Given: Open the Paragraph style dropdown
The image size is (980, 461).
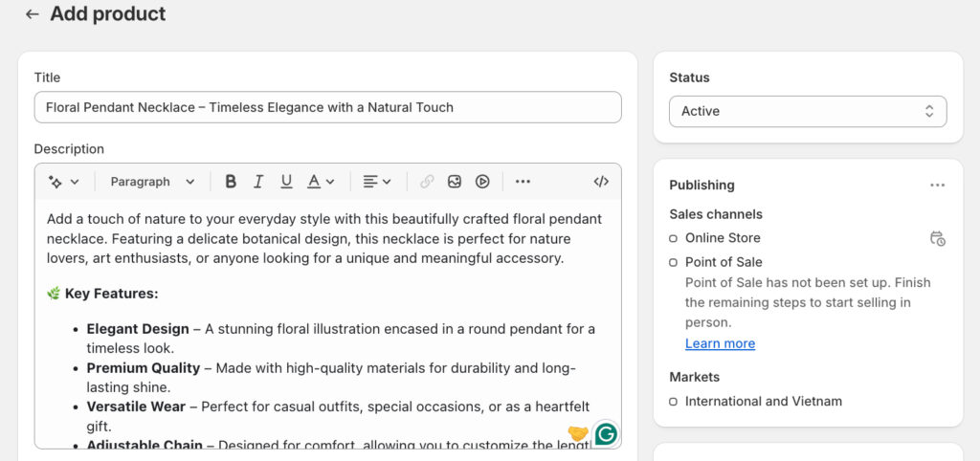Looking at the screenshot, I should (152, 182).
